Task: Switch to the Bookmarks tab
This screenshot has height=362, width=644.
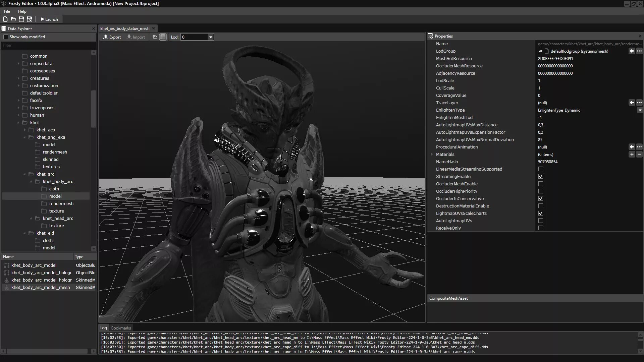Action: point(121,328)
